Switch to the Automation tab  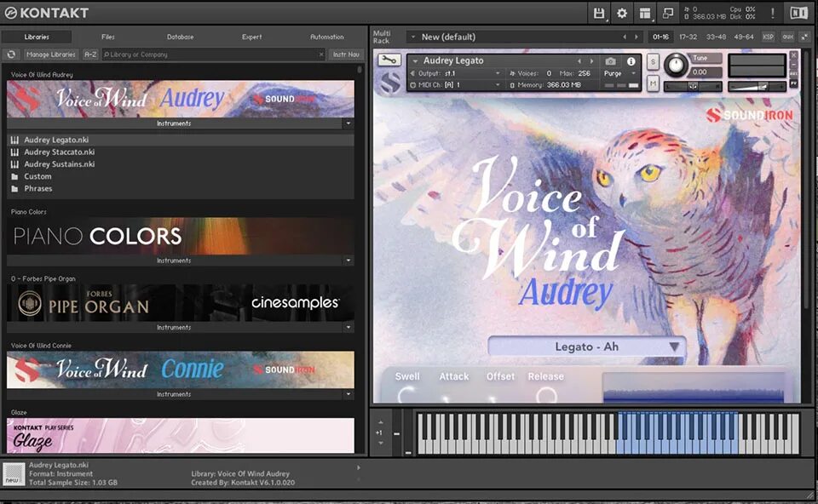(327, 37)
